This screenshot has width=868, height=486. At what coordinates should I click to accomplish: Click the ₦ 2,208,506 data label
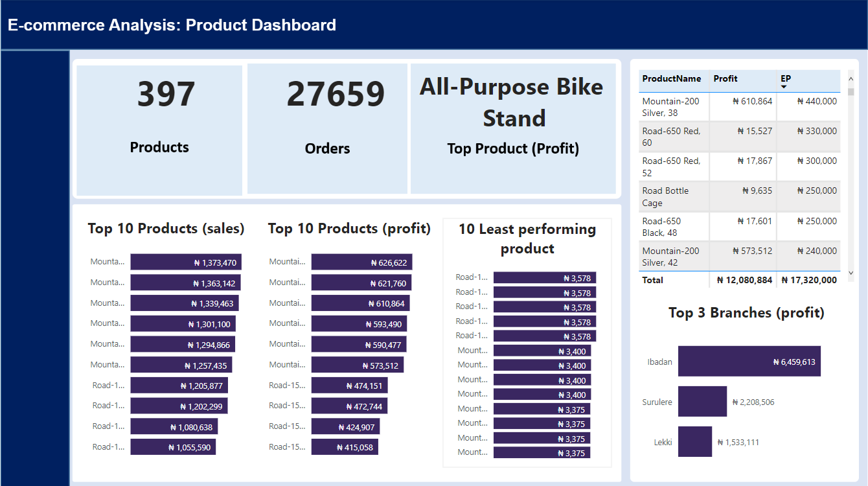tap(753, 402)
